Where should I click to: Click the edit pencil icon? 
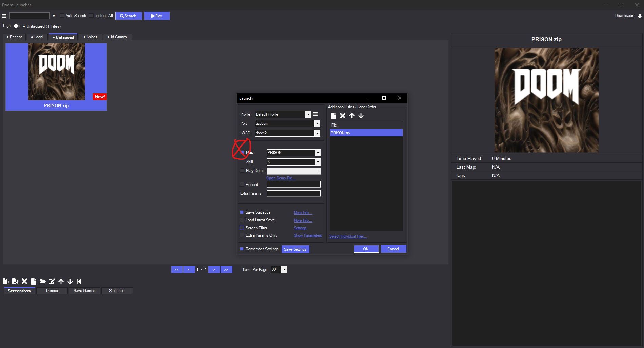pyautogui.click(x=52, y=281)
